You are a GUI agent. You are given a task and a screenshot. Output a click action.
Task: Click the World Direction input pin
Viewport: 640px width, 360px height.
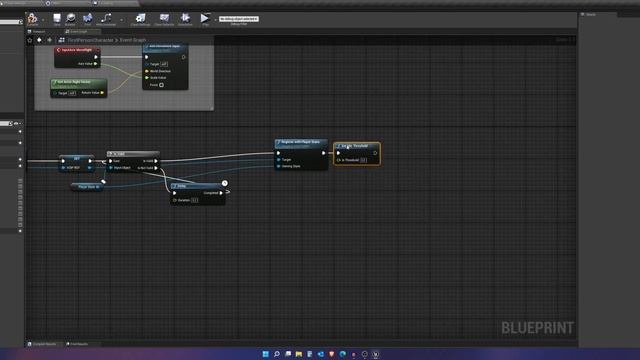click(147, 71)
